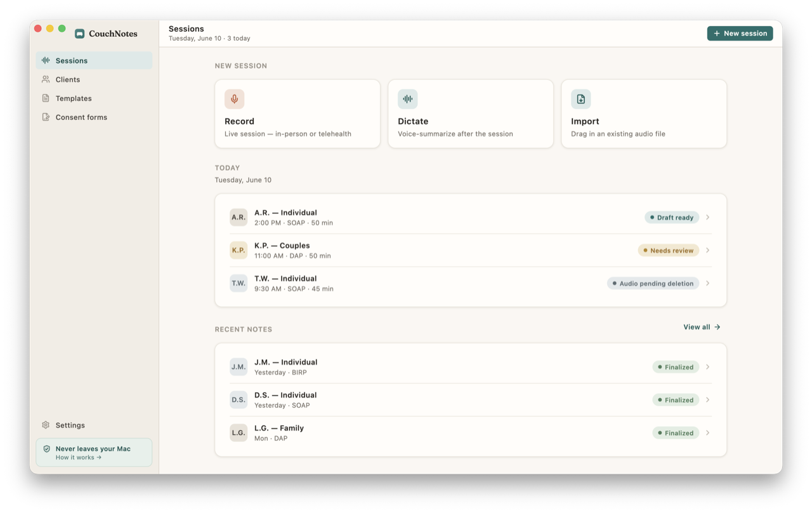The width and height of the screenshot is (812, 513).
Task: Click the shield icon in privacy banner
Action: 46,449
